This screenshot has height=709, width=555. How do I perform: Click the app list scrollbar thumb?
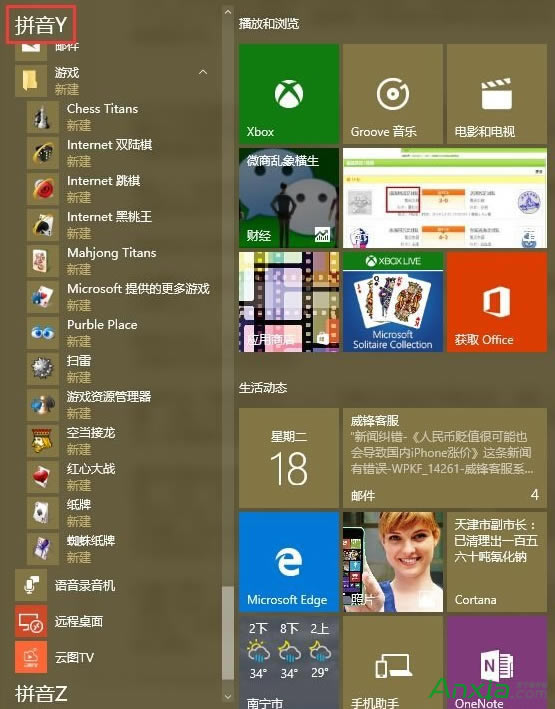pos(228,633)
